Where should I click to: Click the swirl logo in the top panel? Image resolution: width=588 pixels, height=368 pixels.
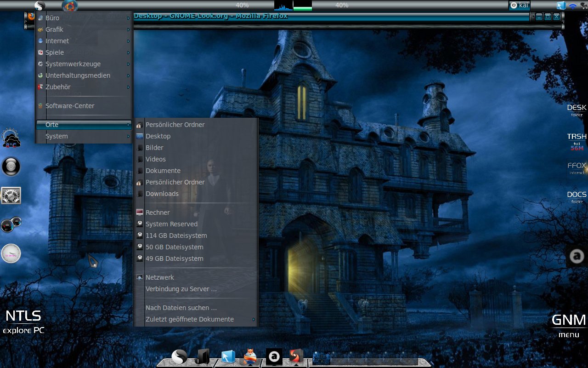pyautogui.click(x=40, y=6)
